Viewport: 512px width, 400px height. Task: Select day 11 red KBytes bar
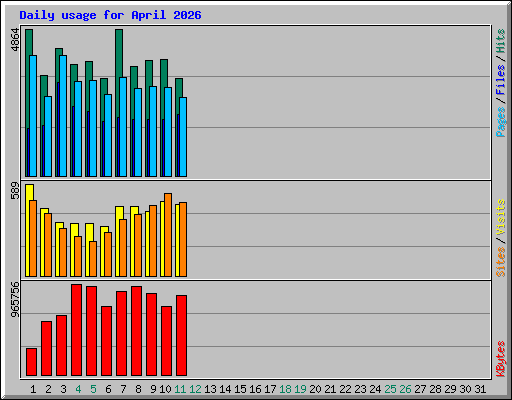click(x=181, y=336)
